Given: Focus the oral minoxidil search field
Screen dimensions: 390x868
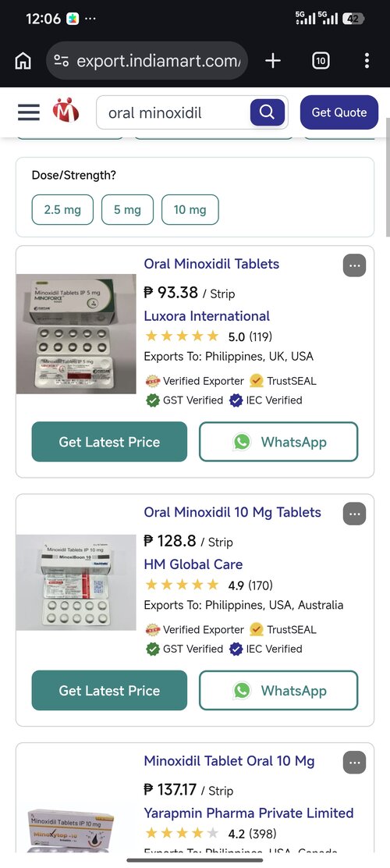Looking at the screenshot, I should coord(173,112).
